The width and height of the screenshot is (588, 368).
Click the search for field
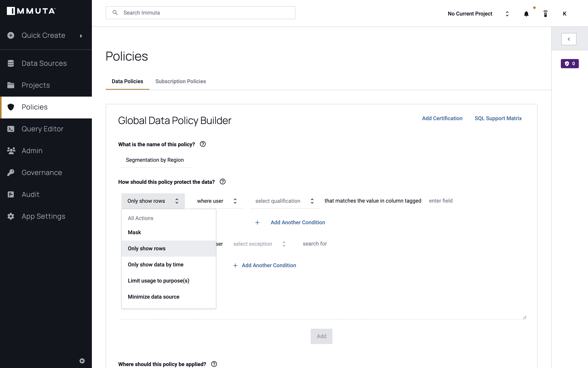coord(315,244)
